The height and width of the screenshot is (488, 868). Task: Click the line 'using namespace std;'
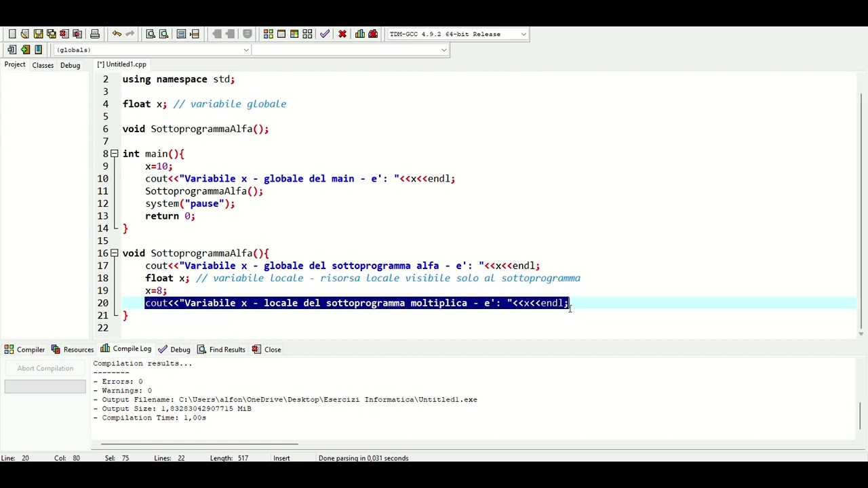[178, 79]
